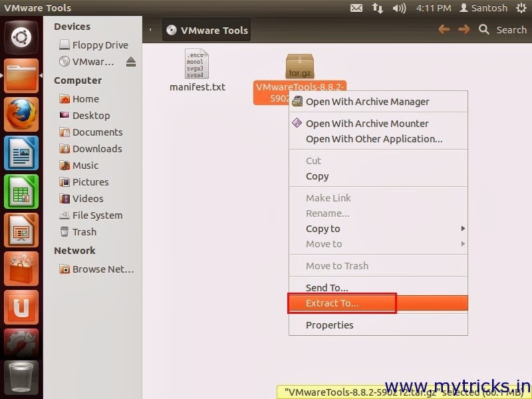Open Browse Net... in the sidebar

96,269
